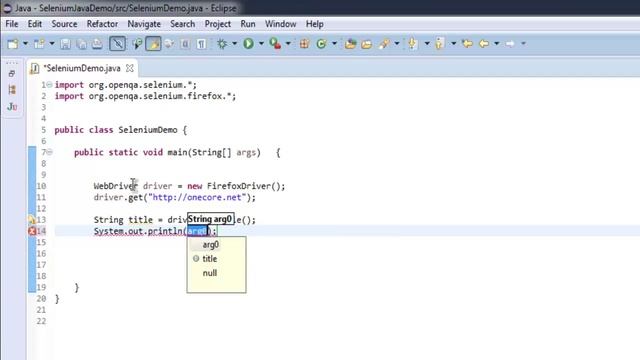Open the Window menu

click(280, 24)
